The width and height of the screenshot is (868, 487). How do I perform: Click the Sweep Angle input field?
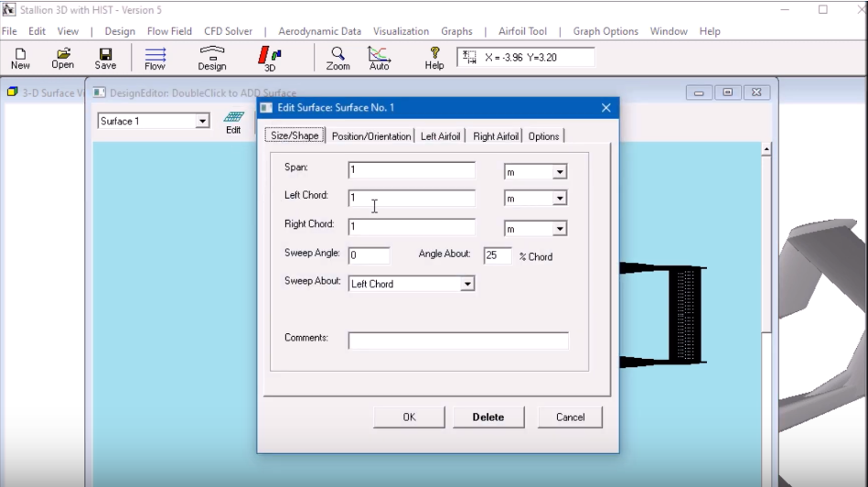370,254
